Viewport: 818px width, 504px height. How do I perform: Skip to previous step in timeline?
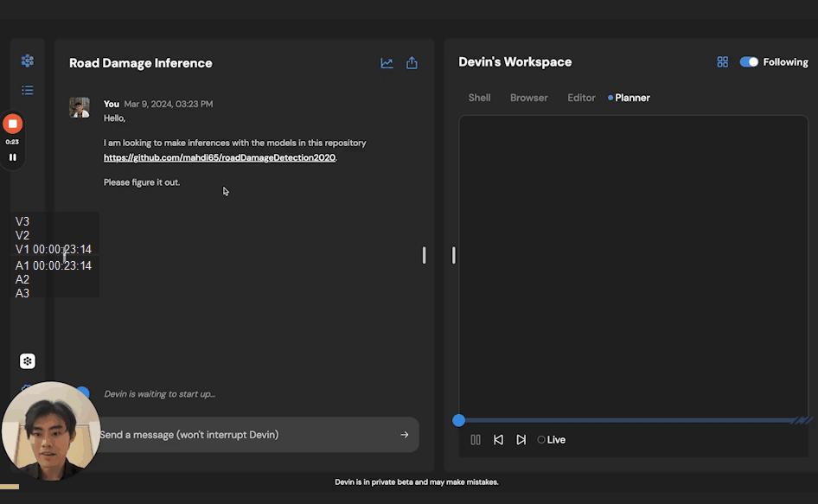[498, 440]
